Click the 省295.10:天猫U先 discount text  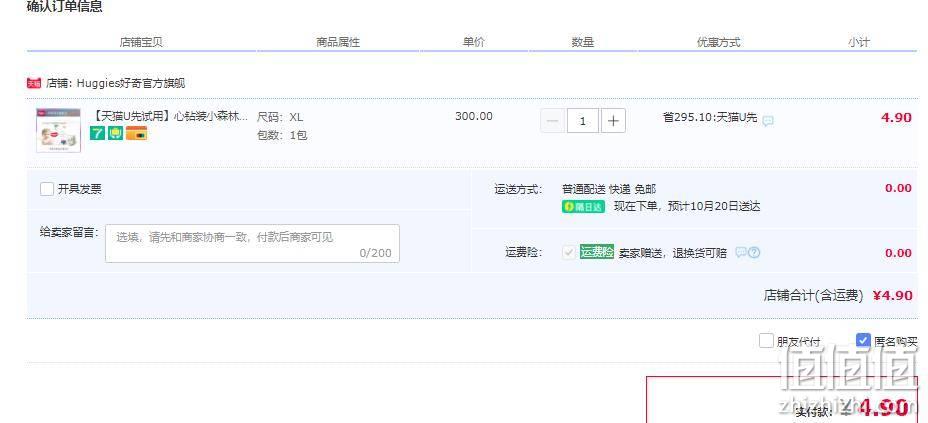710,117
